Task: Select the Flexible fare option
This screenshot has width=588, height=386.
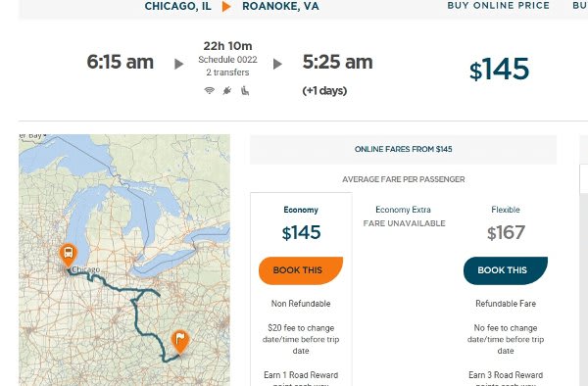Action: point(506,210)
